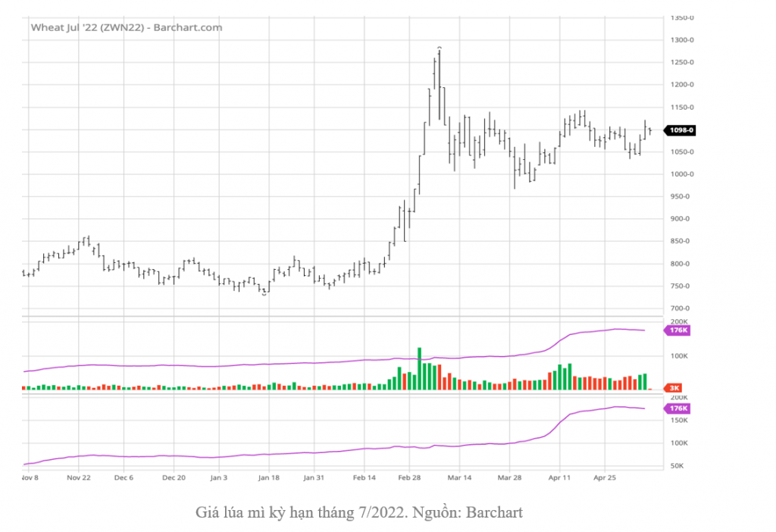The width and height of the screenshot is (776, 532).
Task: Click the red 3K volume tag
Action: pyautogui.click(x=673, y=388)
